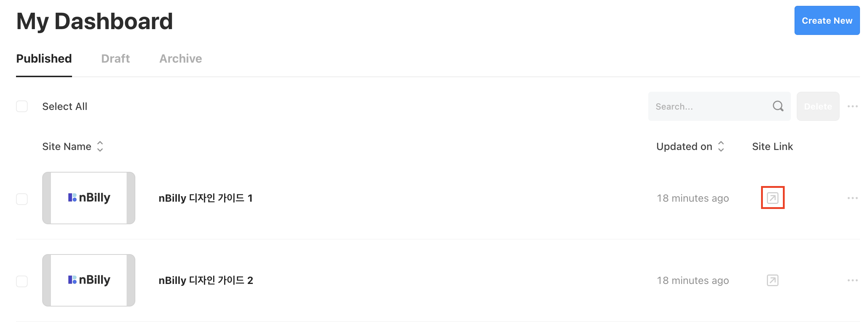Open site link for nBilly 디자인 가이드 2
The image size is (868, 324).
click(773, 280)
